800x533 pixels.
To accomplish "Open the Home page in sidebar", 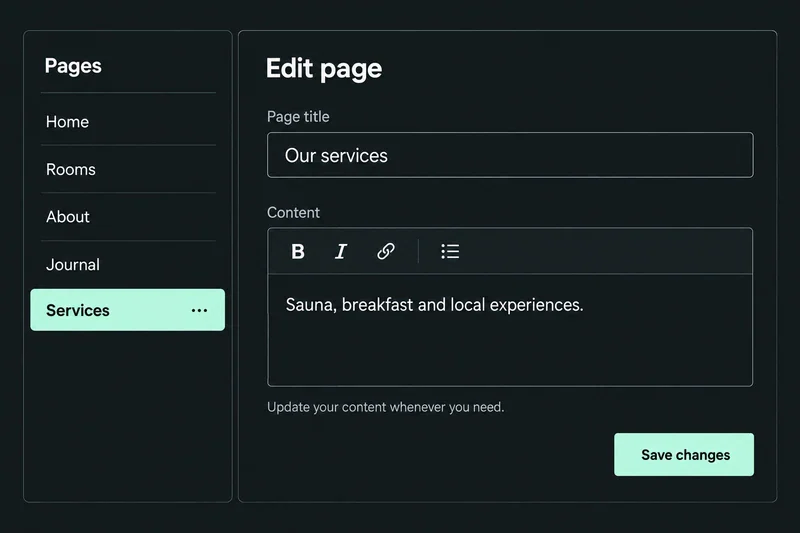I will [128, 121].
